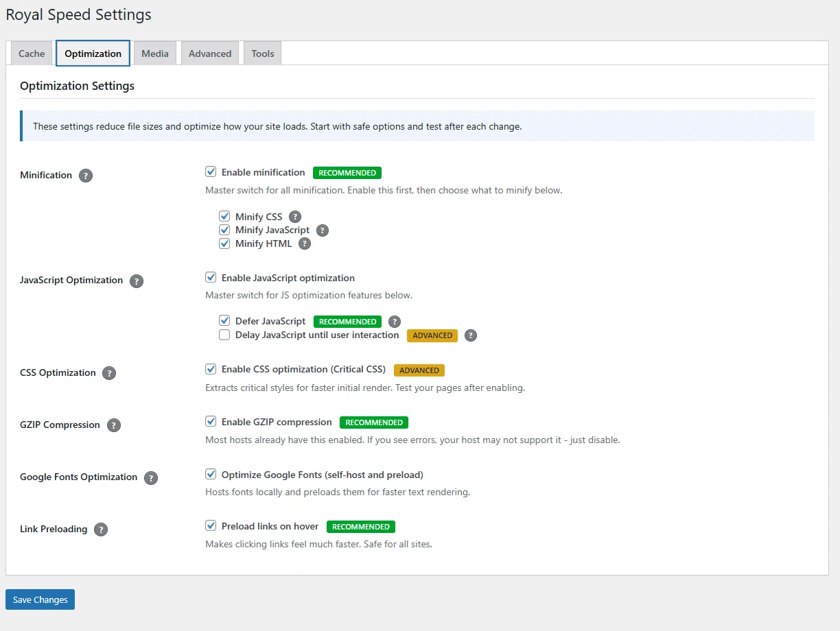Click the help icon beside Defer JavaScript
This screenshot has height=631, width=840.
[x=395, y=321]
